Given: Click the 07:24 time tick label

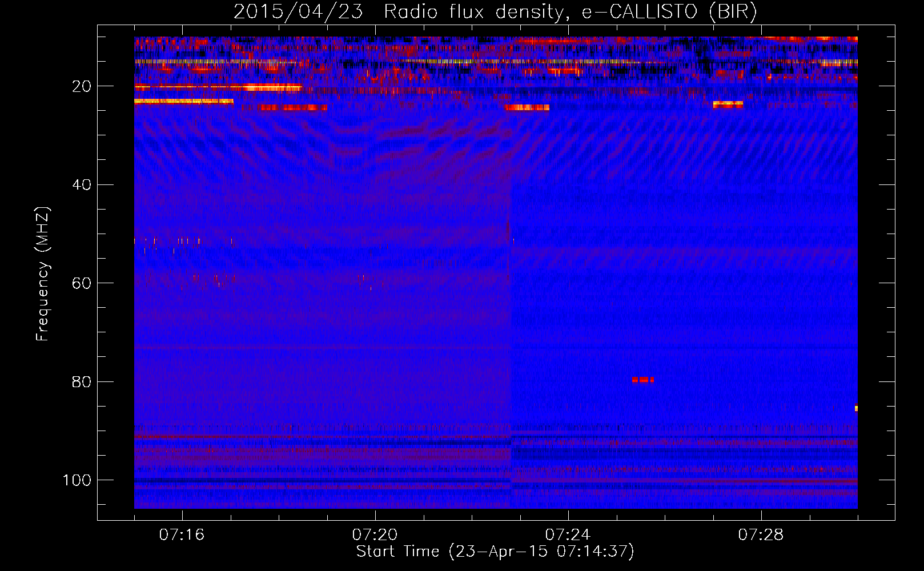Looking at the screenshot, I should pos(568,535).
